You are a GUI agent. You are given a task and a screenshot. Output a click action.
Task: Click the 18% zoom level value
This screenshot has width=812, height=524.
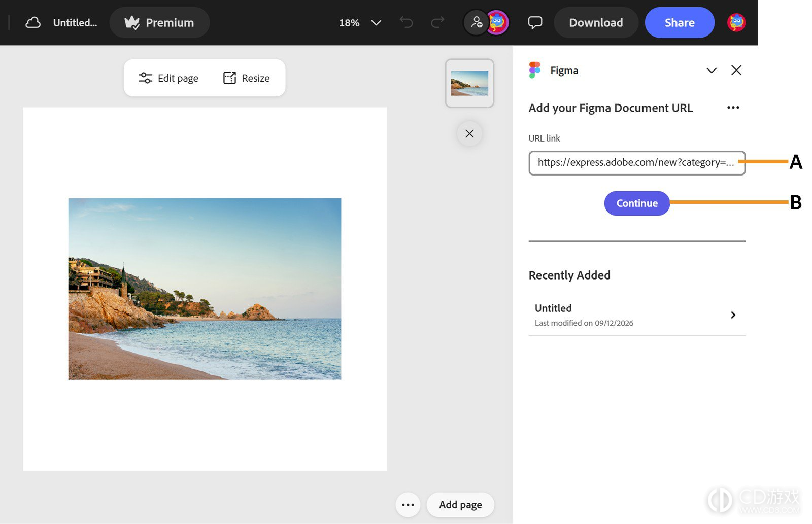[x=349, y=23]
